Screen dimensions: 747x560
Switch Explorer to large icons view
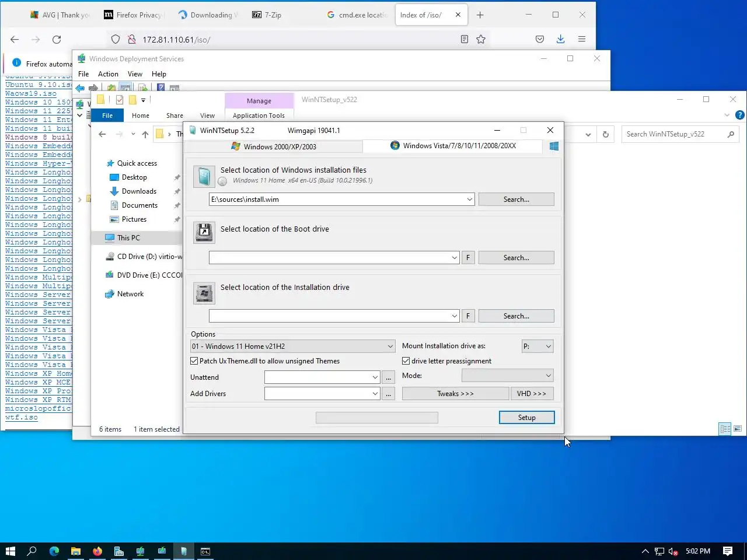click(x=738, y=429)
